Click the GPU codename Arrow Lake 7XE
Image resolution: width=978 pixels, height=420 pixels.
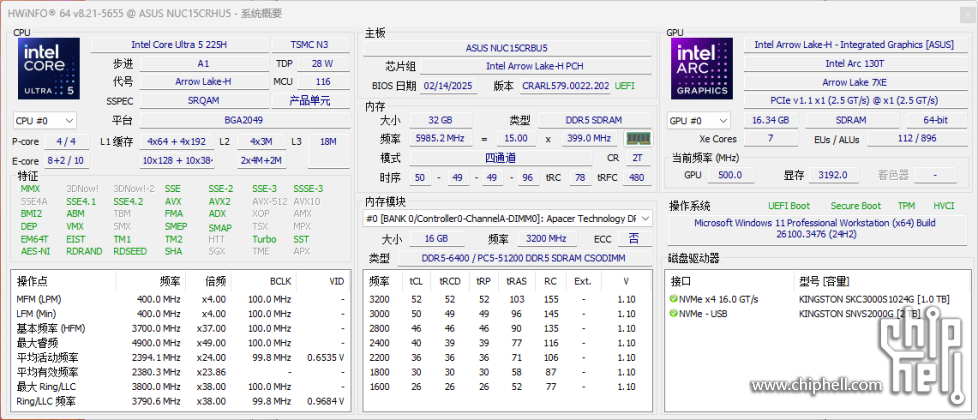[854, 82]
